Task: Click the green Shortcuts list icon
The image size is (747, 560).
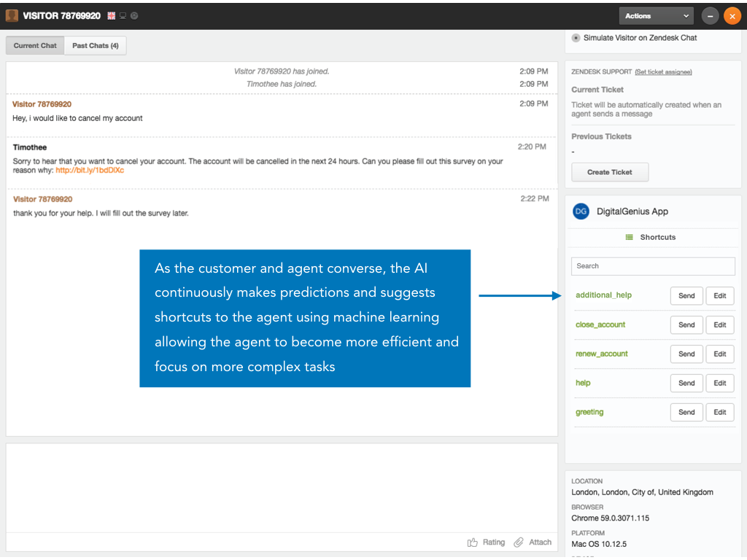Action: point(630,237)
